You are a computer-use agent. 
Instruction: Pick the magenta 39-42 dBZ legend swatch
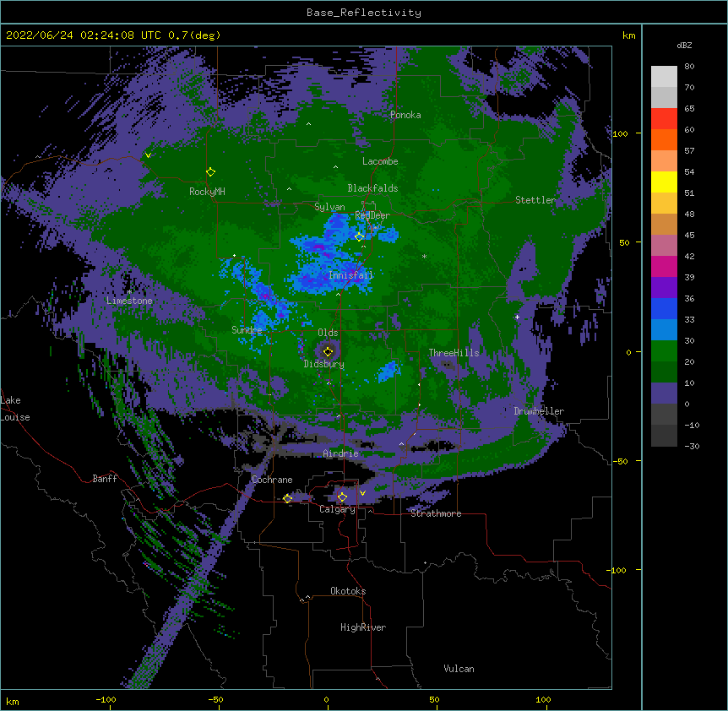664,266
